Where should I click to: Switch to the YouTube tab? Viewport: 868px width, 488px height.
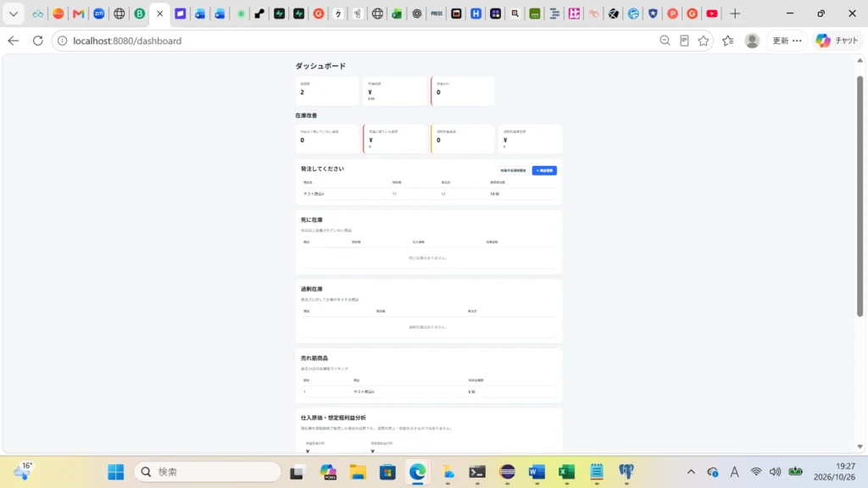(x=712, y=14)
